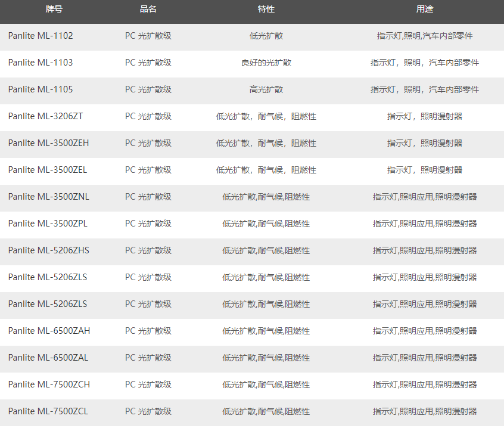Open the Panlite ML-6500ZAL entry
The image size is (504, 428).
[48, 358]
